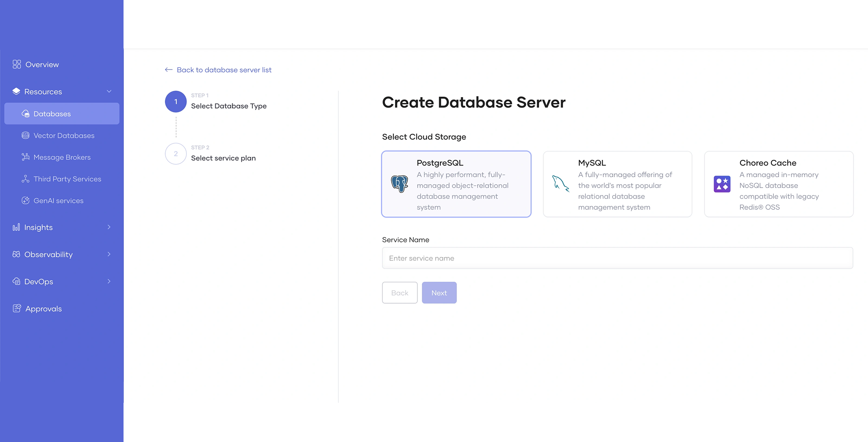Expand the Insights menu chevron
868x442 pixels.
click(x=109, y=227)
